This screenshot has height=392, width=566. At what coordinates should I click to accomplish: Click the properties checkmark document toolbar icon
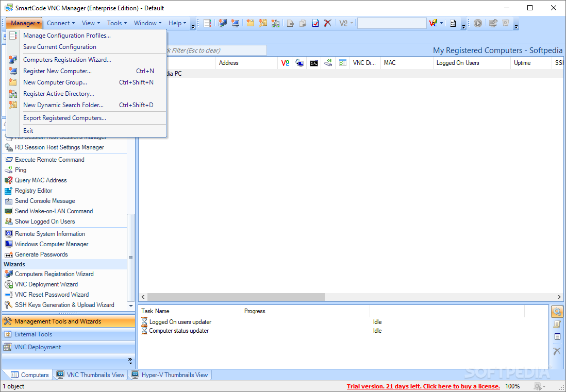pyautogui.click(x=315, y=23)
